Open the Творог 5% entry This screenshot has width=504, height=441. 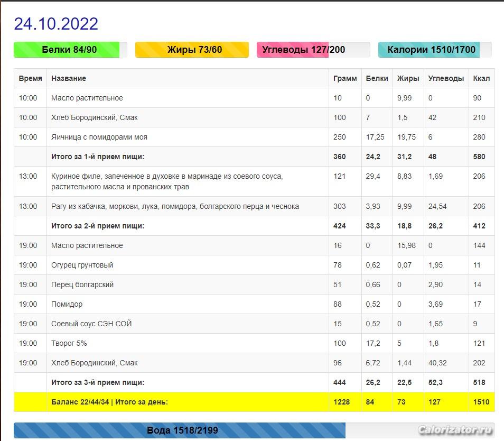click(x=69, y=343)
